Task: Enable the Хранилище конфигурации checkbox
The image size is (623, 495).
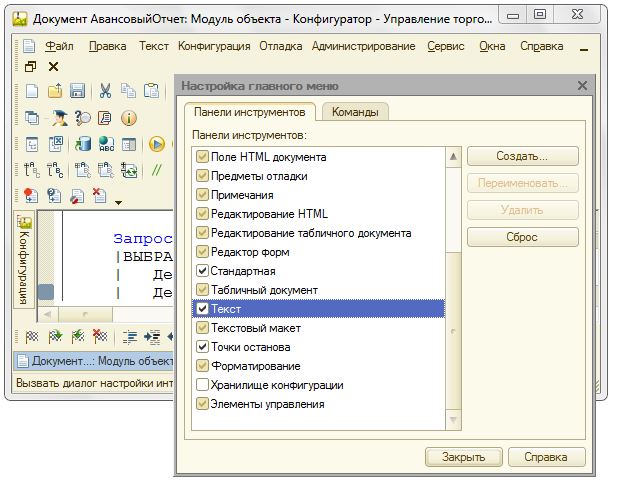Action: [203, 385]
